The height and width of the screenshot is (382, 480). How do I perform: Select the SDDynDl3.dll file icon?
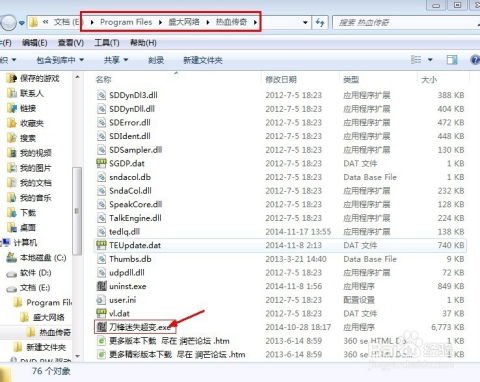tap(101, 95)
